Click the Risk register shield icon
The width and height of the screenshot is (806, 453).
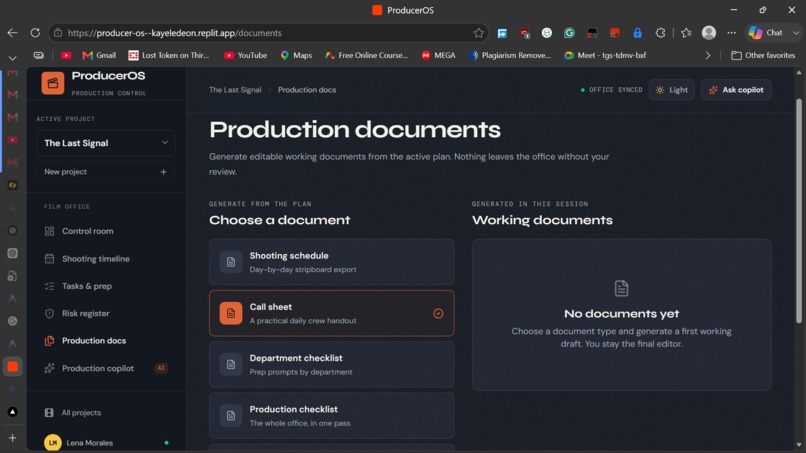click(x=49, y=313)
